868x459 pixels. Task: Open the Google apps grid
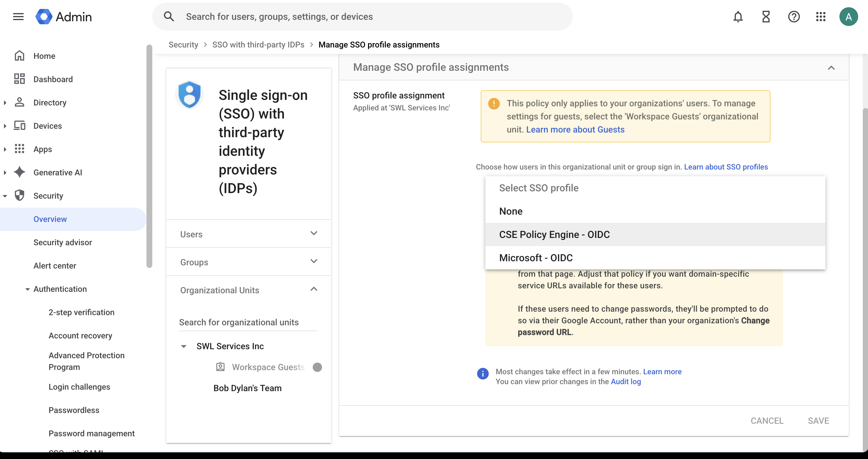click(821, 17)
